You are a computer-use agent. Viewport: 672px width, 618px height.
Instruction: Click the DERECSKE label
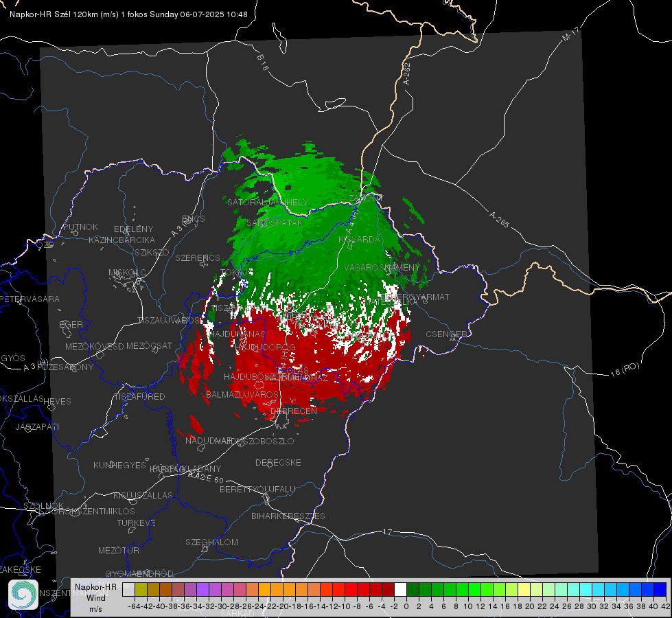click(278, 462)
